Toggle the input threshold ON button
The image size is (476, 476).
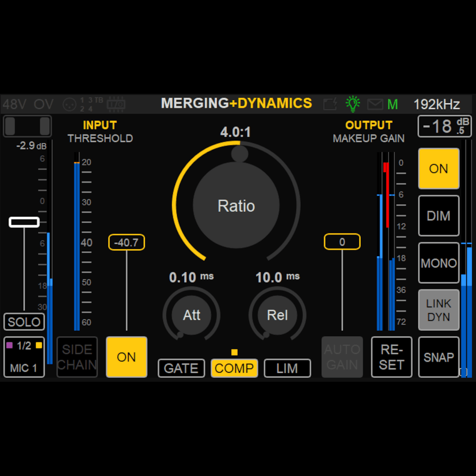[x=126, y=357]
